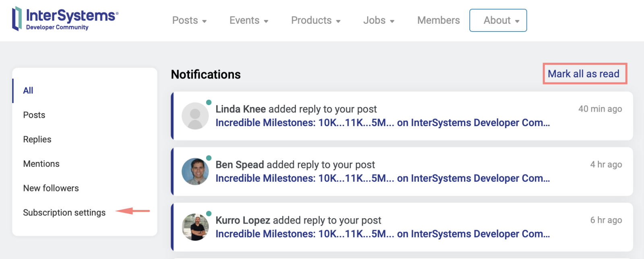
Task: Expand the Events dropdown menu
Action: pyautogui.click(x=249, y=20)
